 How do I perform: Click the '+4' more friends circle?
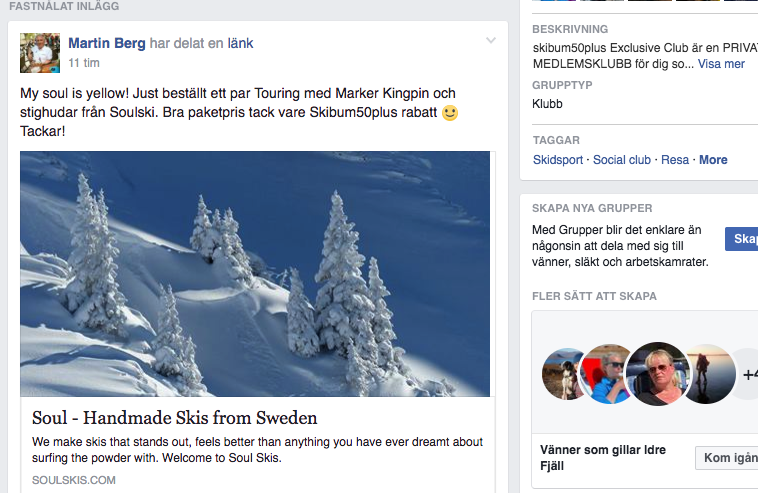tap(747, 374)
